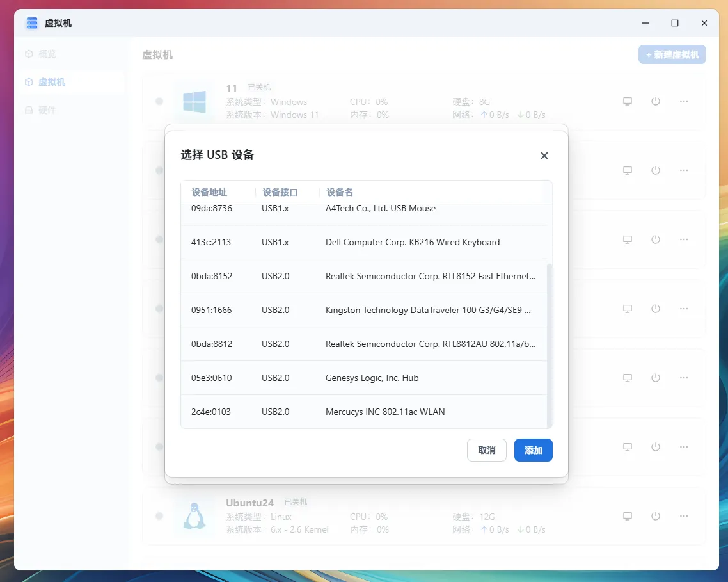This screenshot has height=582, width=728.
Task: Click the Ubuntu24 Linux penguin icon
Action: (x=194, y=516)
